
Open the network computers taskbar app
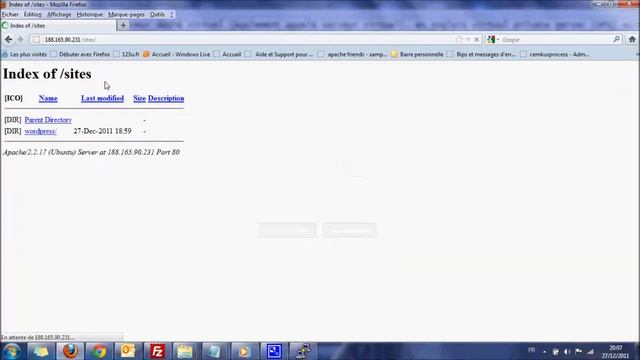pyautogui.click(x=303, y=351)
